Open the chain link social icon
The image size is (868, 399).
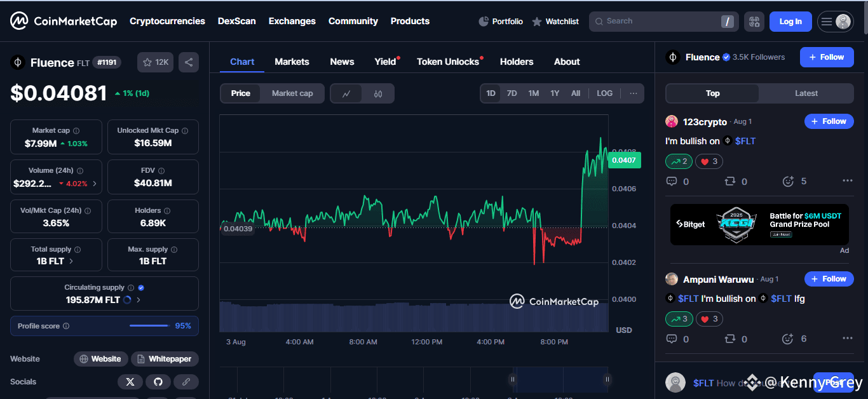click(186, 382)
